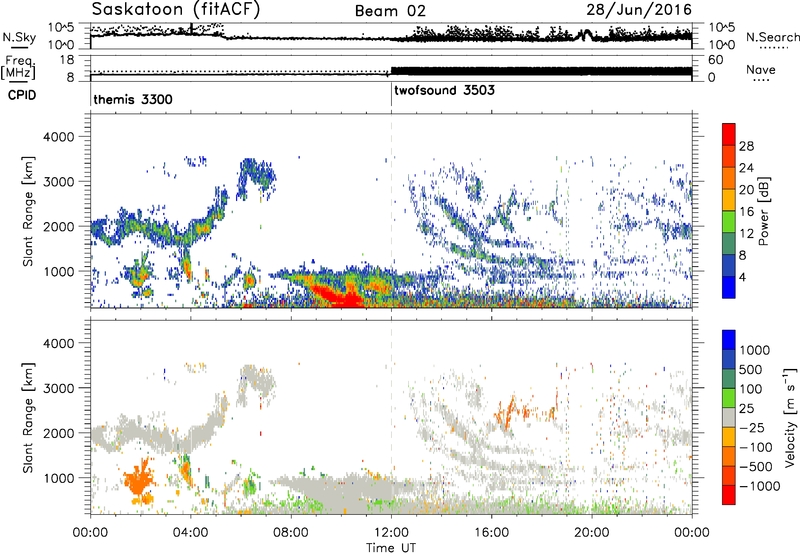Select the 'N.Sky' legend label
800x554 pixels.
click(19, 37)
